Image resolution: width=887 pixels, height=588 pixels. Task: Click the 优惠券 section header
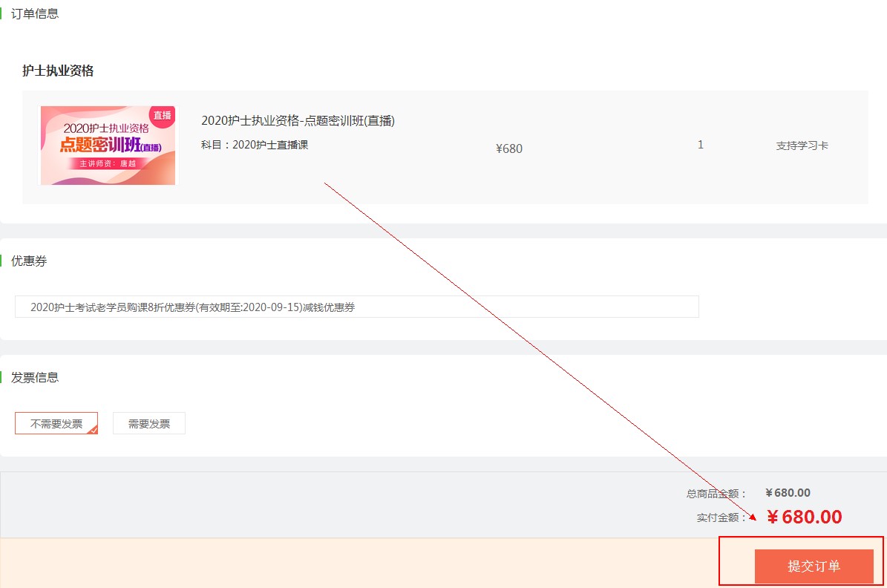pos(30,261)
